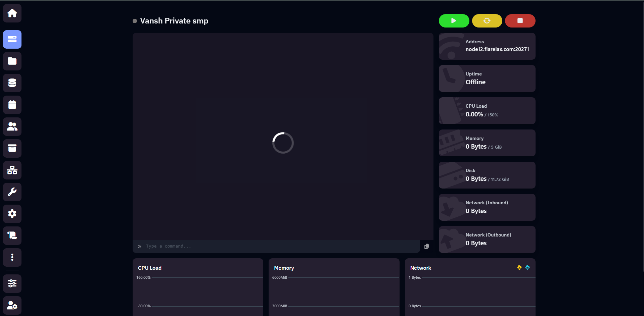The width and height of the screenshot is (644, 316).
Task: Click the home icon in sidebar
Action: point(12,13)
